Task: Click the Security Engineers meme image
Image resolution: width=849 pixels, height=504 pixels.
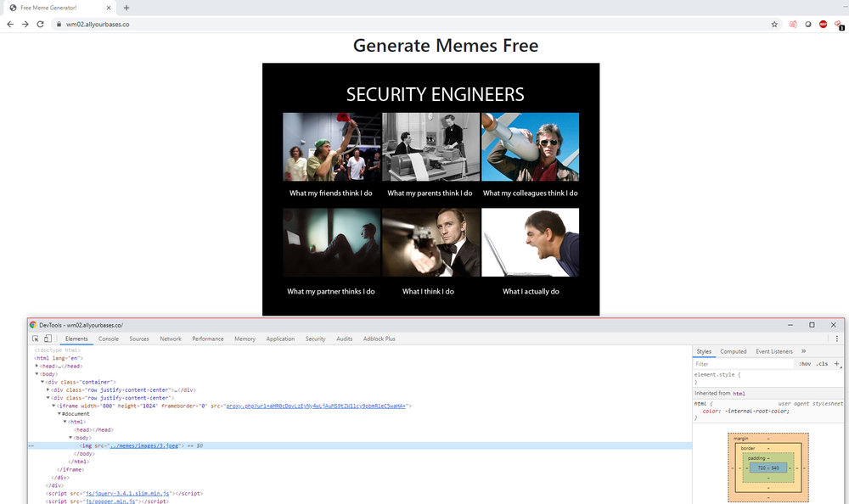Action: pos(431,189)
